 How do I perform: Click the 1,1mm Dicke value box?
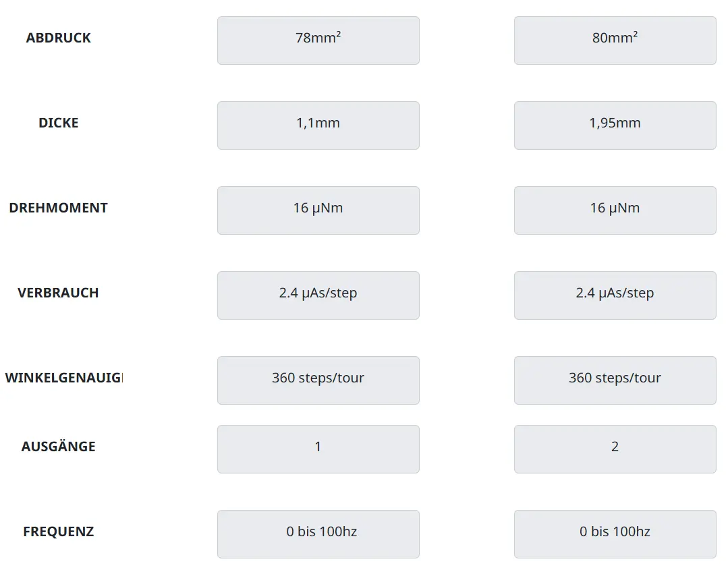pyautogui.click(x=318, y=125)
